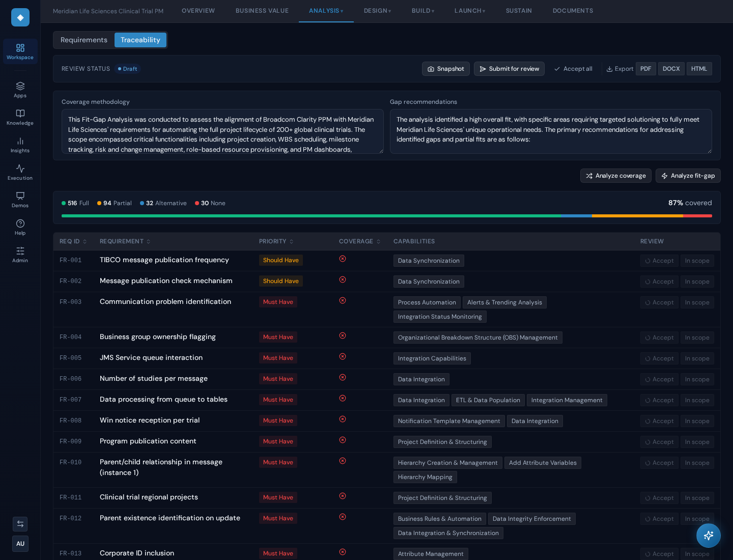This screenshot has width=733, height=560.
Task: Open the Workspace sidebar item
Action: 20,51
